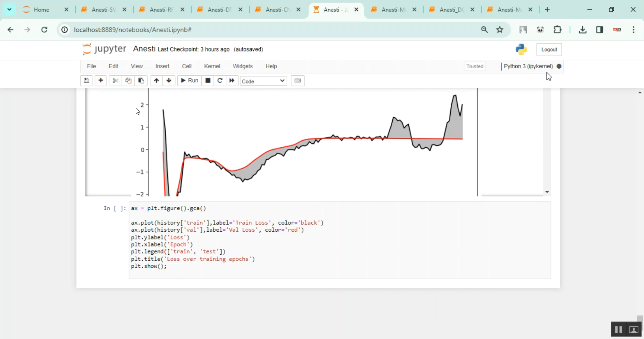Open the command palette keyboard icon

coord(297,81)
